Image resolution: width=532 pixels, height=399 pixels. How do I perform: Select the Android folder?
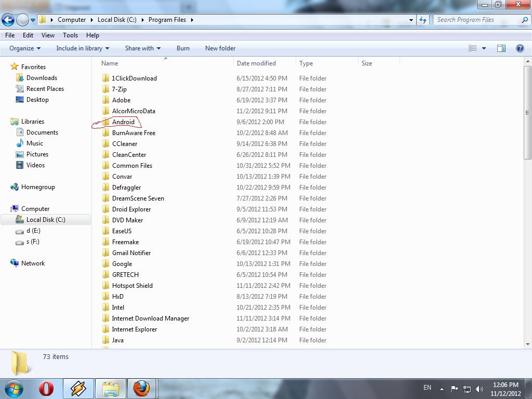point(123,122)
